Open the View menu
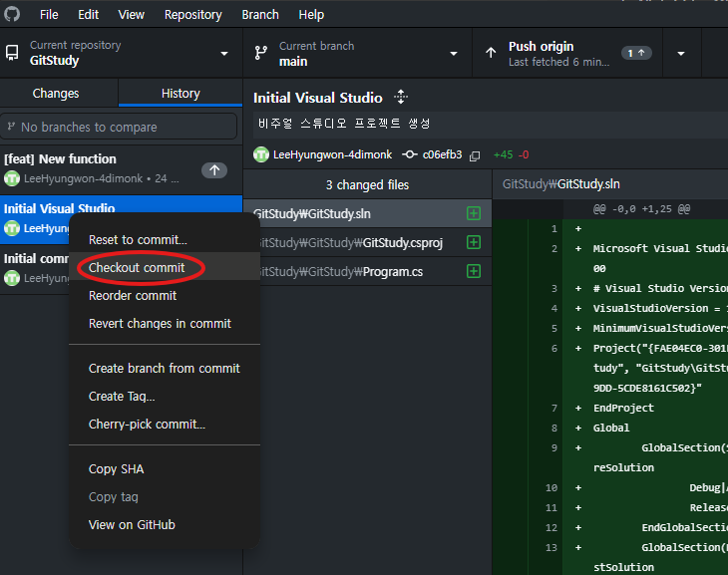The width and height of the screenshot is (728, 575). [x=131, y=15]
